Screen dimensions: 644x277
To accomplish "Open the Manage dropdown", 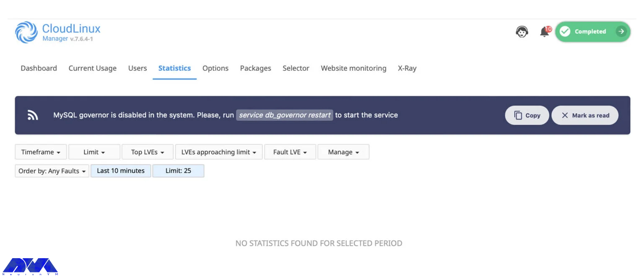I will 343,152.
